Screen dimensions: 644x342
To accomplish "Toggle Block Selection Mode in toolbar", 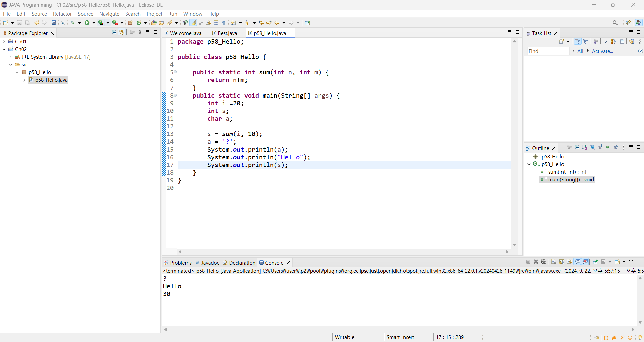I will [216, 23].
